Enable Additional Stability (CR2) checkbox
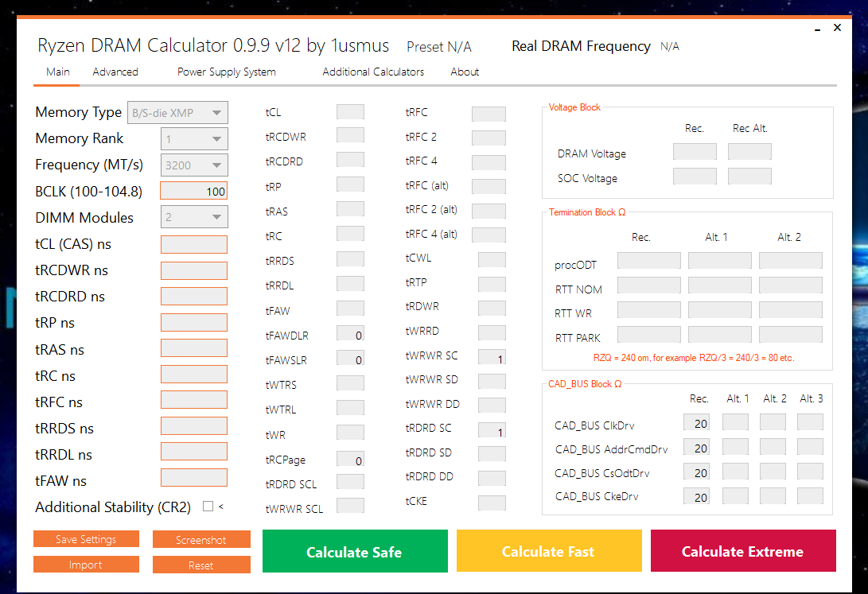 click(208, 507)
